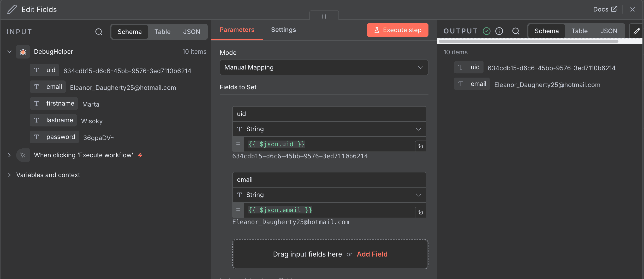
Task: Toggle expression mode on email value
Action: (238, 210)
